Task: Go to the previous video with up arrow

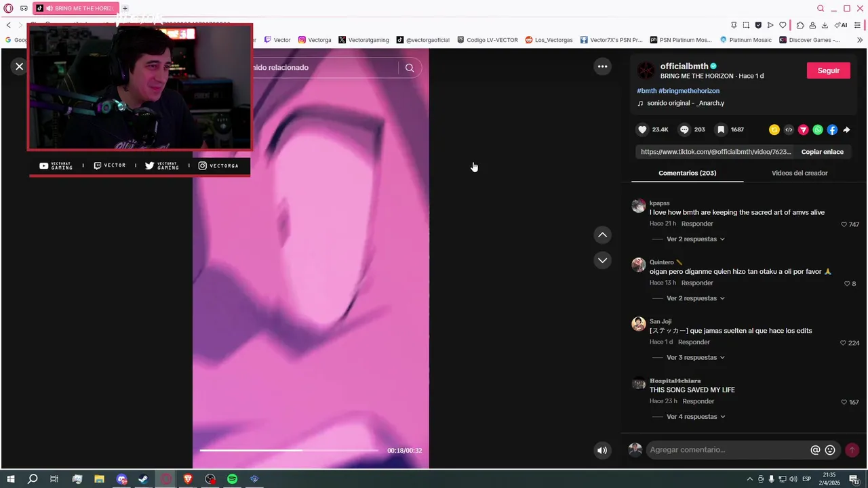Action: [602, 235]
